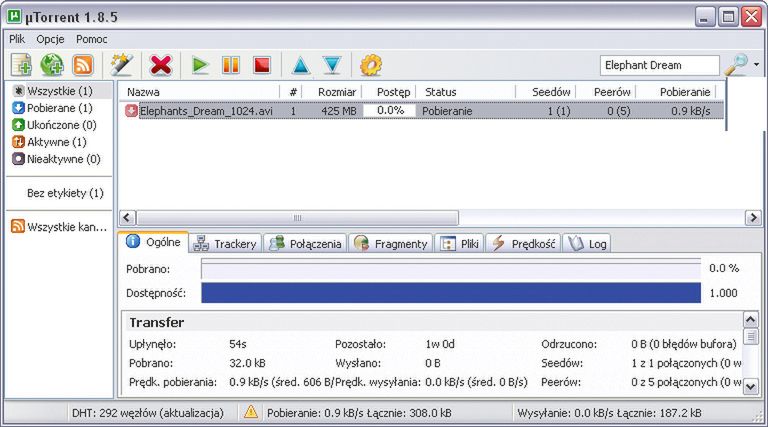This screenshot has height=427, width=768.
Task: Open the Pomoc menu
Action: [92, 39]
